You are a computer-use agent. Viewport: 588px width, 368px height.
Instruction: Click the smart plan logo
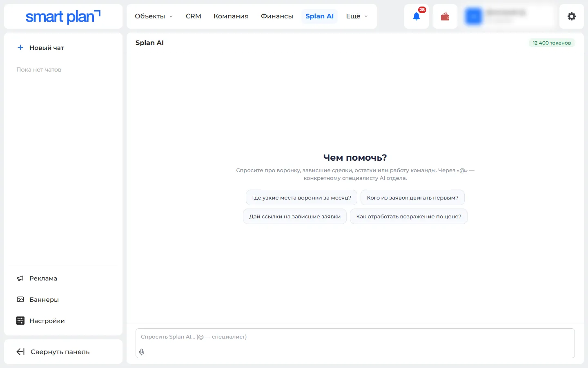tap(63, 16)
